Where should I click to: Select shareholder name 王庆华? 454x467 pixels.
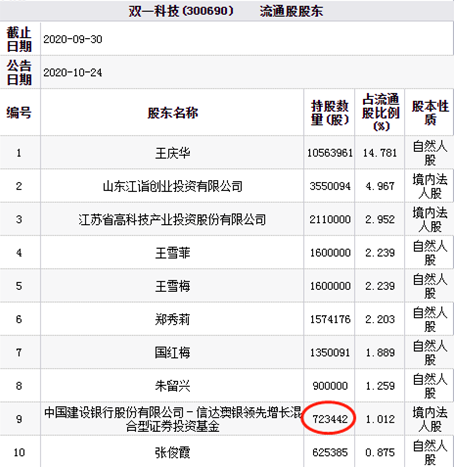(172, 153)
